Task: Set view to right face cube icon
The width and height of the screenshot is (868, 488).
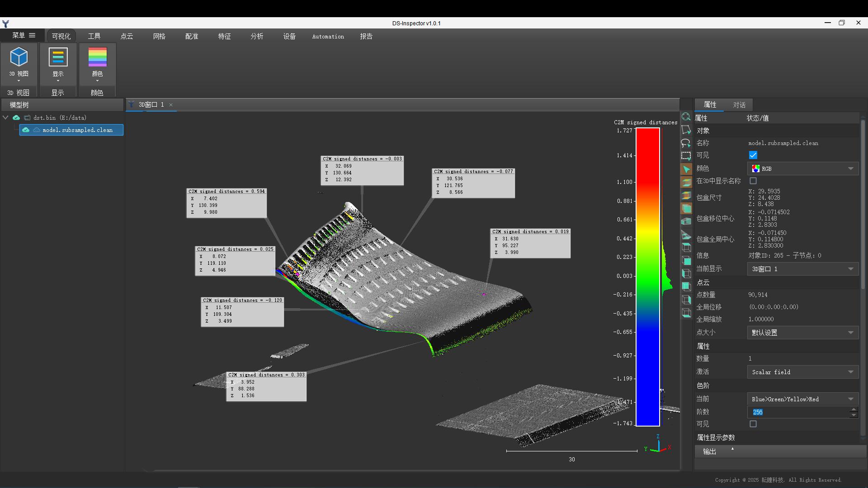Action: pyautogui.click(x=686, y=300)
